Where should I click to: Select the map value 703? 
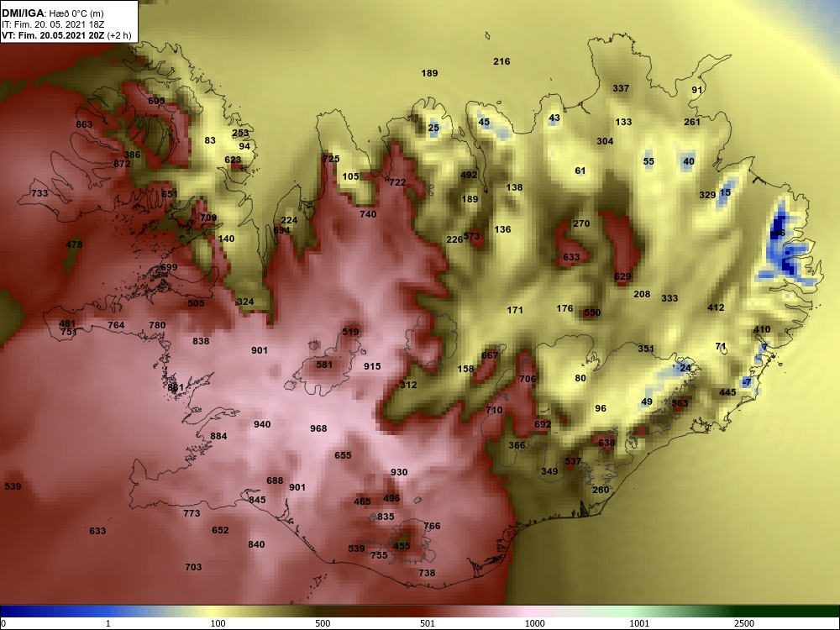point(193,567)
